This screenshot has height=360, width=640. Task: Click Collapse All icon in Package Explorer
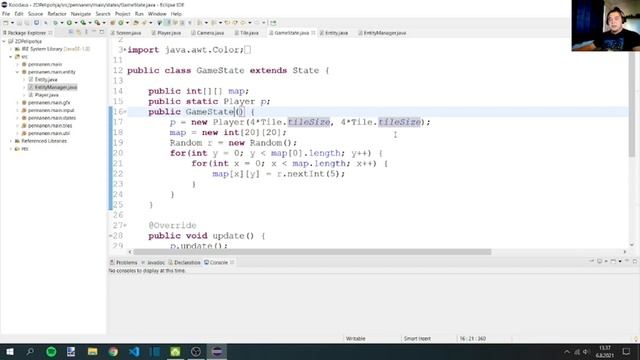(x=71, y=32)
